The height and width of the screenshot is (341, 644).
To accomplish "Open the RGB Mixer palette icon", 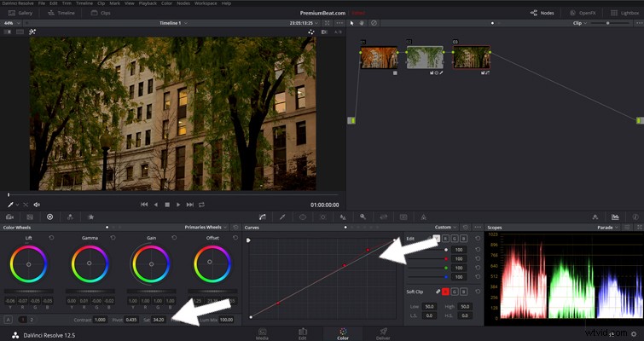I will pyautogui.click(x=70, y=217).
